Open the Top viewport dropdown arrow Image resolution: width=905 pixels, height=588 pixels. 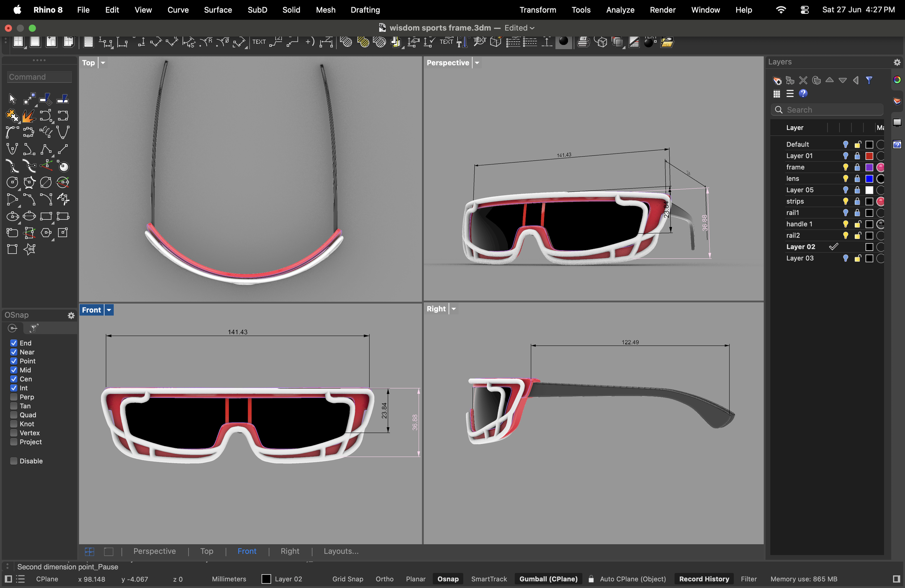(x=103, y=63)
